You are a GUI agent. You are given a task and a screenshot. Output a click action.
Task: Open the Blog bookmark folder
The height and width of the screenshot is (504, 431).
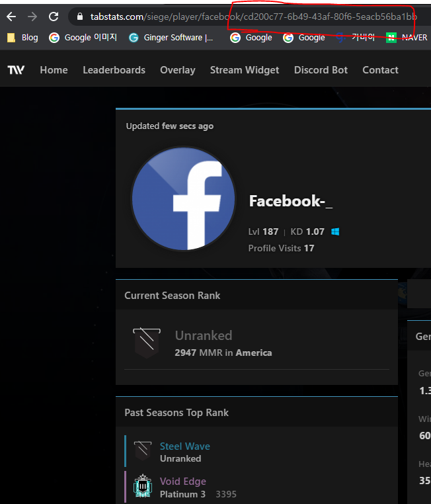[22, 38]
